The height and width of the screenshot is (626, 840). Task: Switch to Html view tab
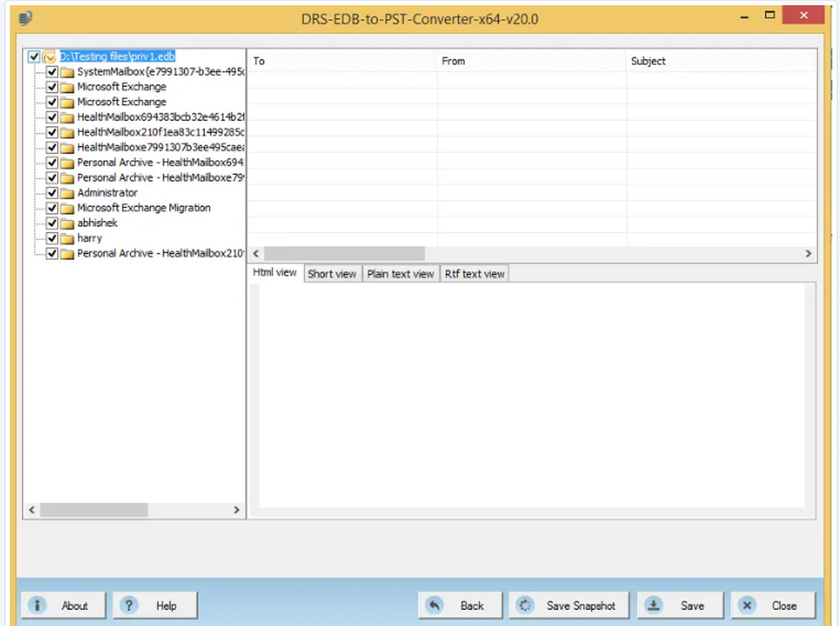point(275,272)
